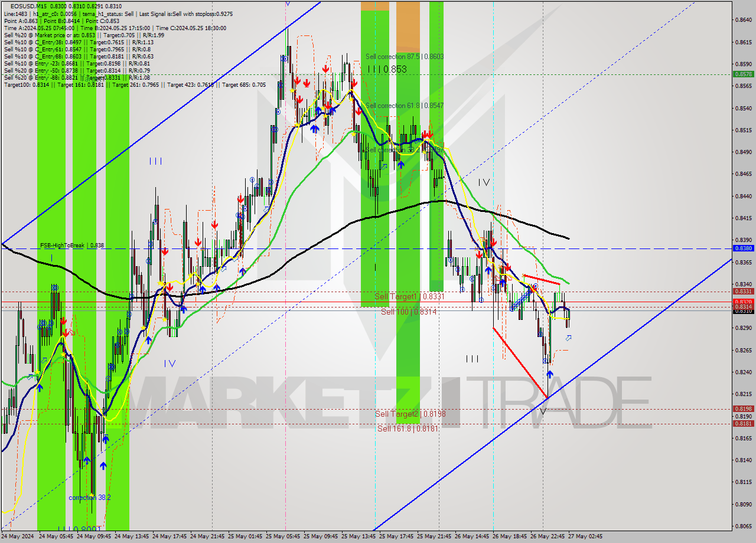Image resolution: width=756 pixels, height=543 pixels.
Task: Click the 0.8615 price axis value
Action: pos(743,42)
